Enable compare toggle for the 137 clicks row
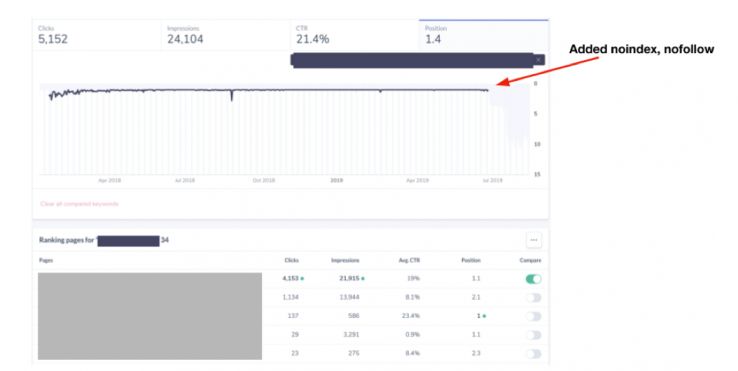The width and height of the screenshot is (738, 371). click(x=533, y=316)
